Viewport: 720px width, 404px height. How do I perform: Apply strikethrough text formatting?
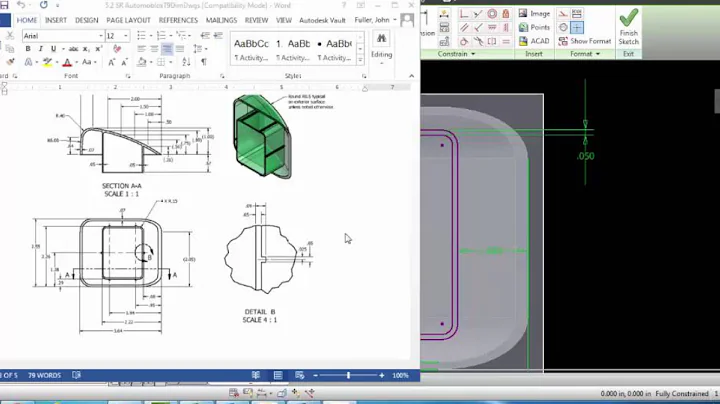tap(73, 49)
